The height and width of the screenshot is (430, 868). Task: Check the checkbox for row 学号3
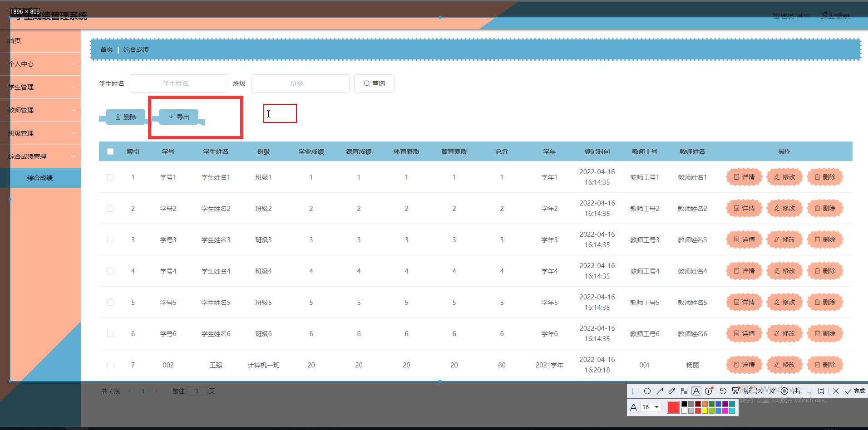click(x=110, y=240)
